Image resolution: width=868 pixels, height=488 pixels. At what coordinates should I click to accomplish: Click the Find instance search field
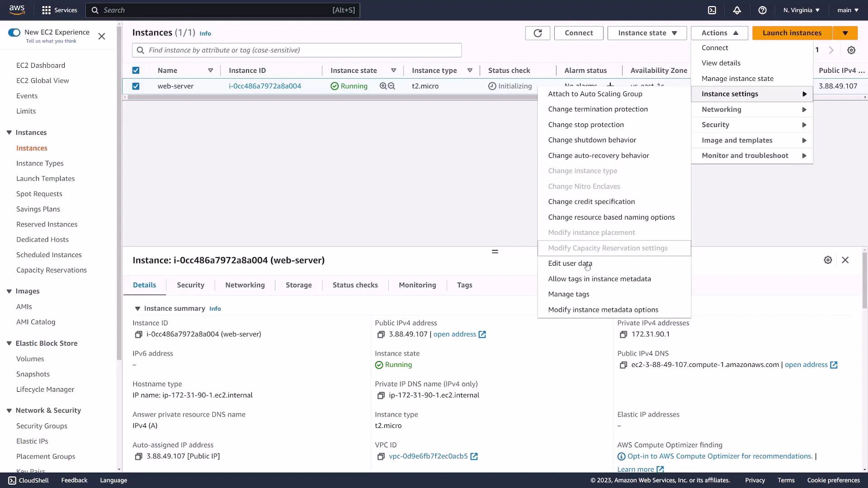(296, 50)
